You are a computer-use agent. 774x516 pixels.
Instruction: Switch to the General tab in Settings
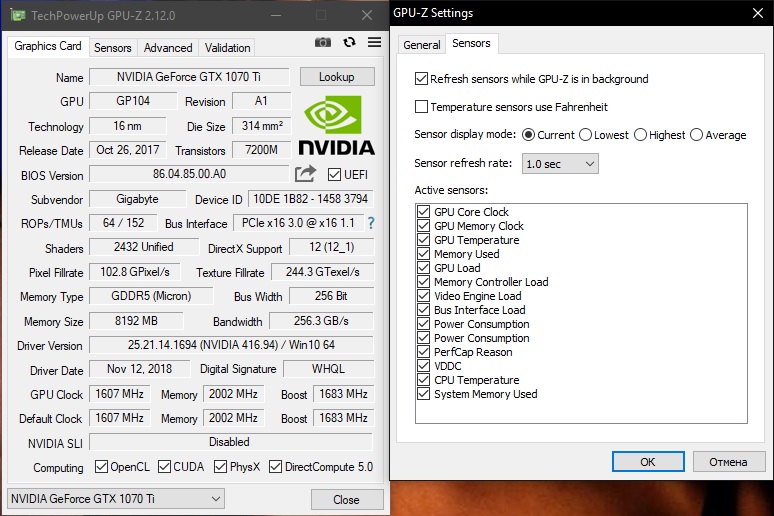[x=422, y=45]
